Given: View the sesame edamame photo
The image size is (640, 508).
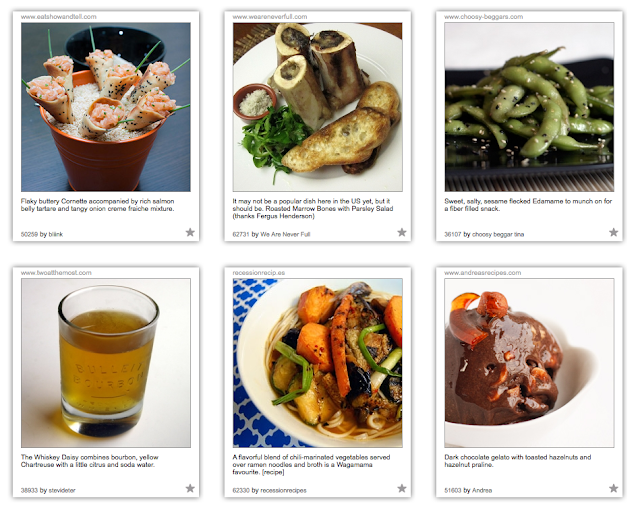Looking at the screenshot, I should click(529, 107).
